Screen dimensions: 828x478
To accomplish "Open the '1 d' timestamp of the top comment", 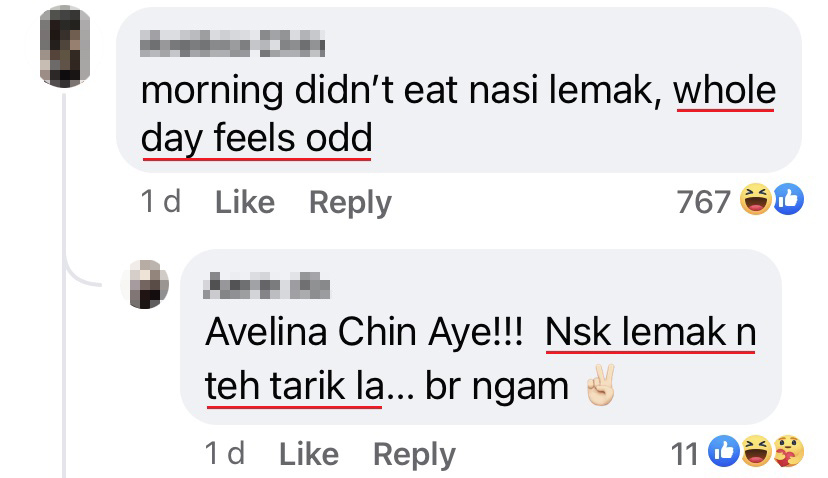I will (x=161, y=202).
